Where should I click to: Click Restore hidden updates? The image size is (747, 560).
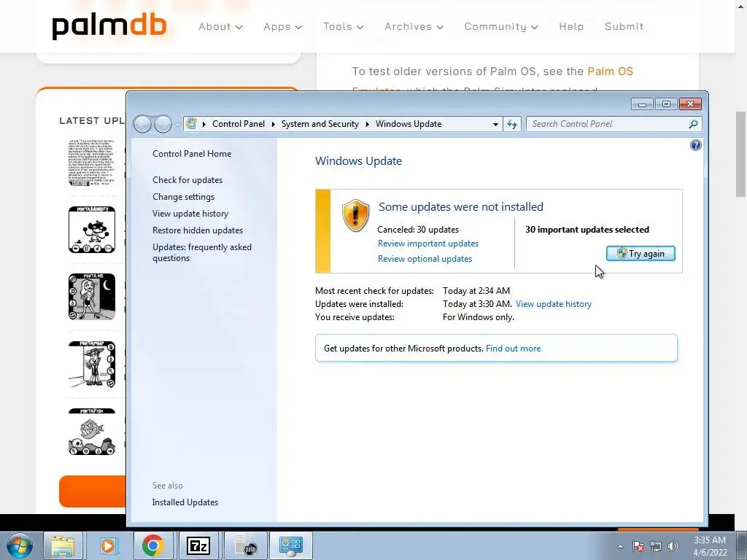pos(198,230)
